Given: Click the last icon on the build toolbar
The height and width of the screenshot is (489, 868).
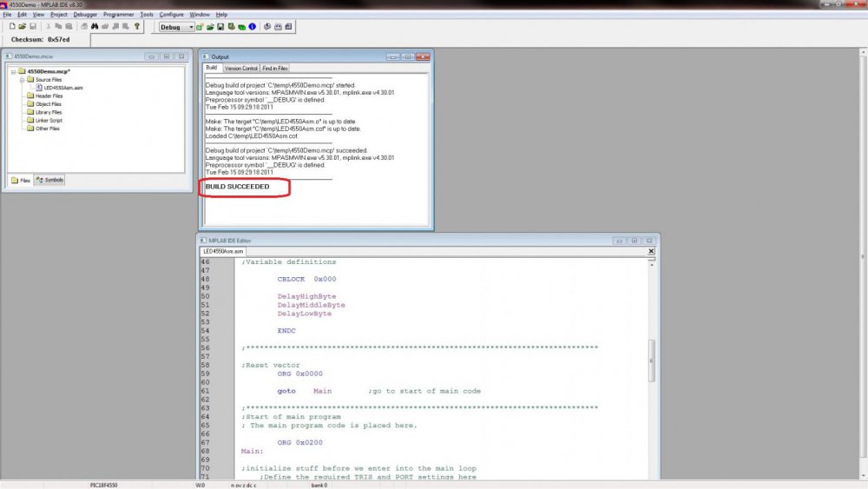Looking at the screenshot, I should [288, 27].
